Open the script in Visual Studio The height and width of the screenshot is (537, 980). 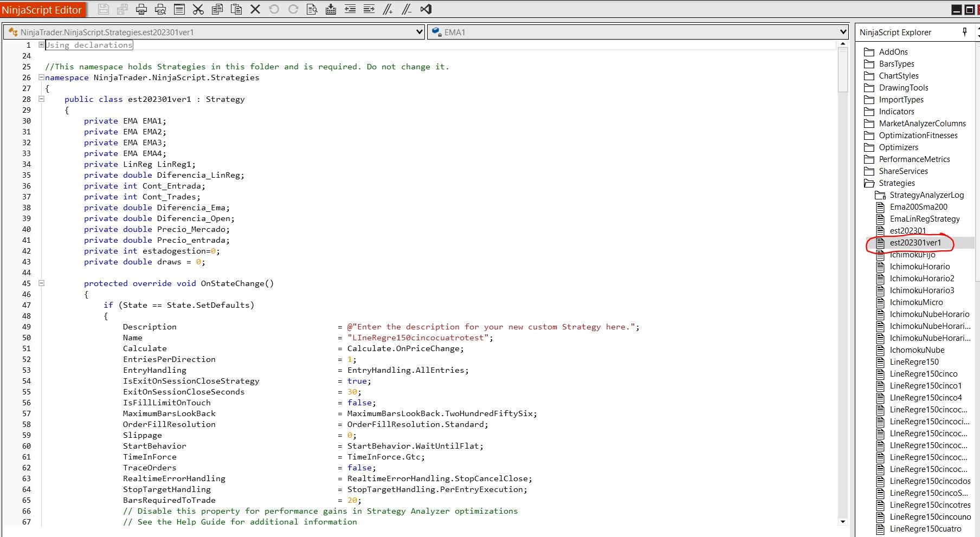(x=426, y=9)
